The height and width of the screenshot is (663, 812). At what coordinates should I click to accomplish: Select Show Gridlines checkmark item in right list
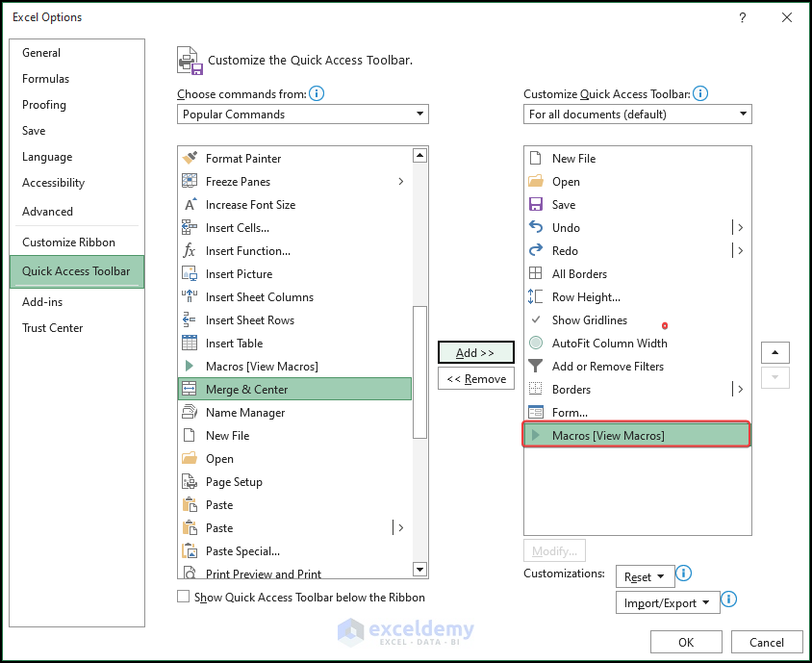(x=589, y=320)
